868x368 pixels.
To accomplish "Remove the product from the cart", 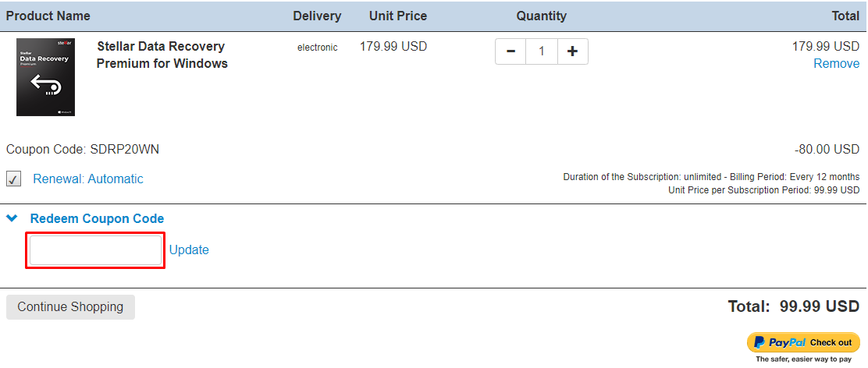I will pos(836,64).
